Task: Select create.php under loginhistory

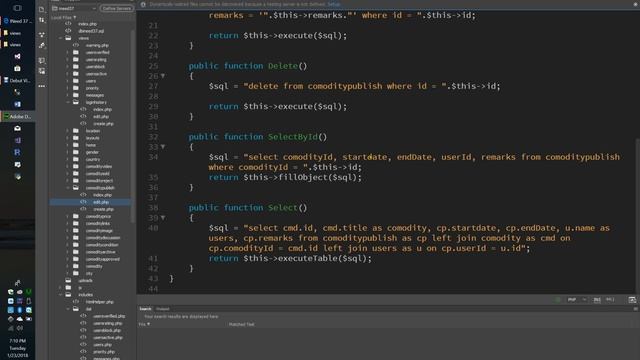Action: (103, 124)
